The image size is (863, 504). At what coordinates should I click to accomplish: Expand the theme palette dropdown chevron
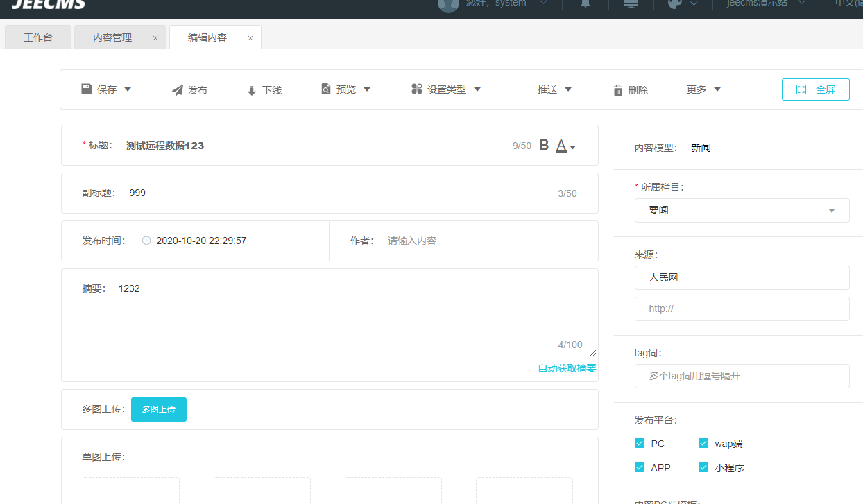point(694,3)
